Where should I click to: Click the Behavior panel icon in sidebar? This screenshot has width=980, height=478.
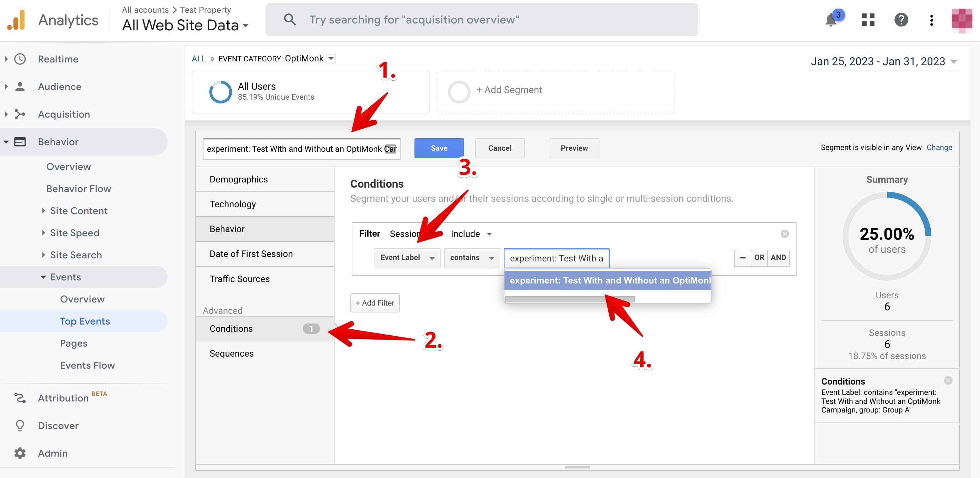(x=20, y=142)
